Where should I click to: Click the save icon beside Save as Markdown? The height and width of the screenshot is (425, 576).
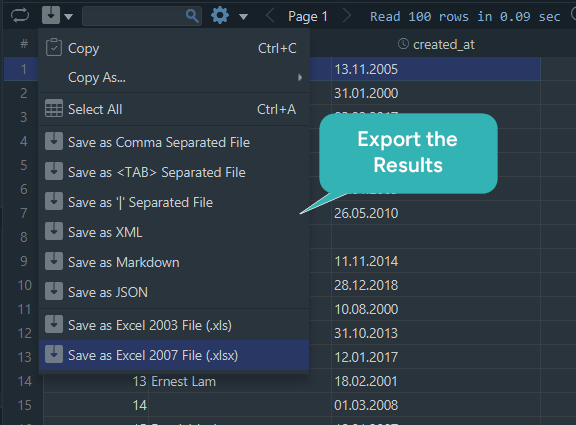54,261
